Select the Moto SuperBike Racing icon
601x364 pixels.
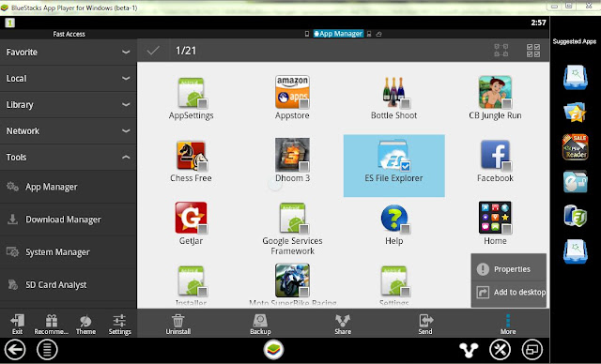(292, 281)
